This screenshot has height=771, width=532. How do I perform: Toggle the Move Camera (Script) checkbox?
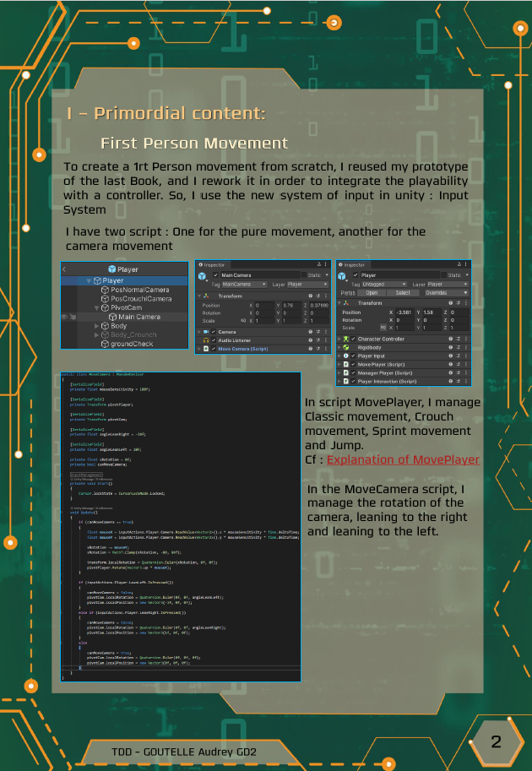point(214,349)
